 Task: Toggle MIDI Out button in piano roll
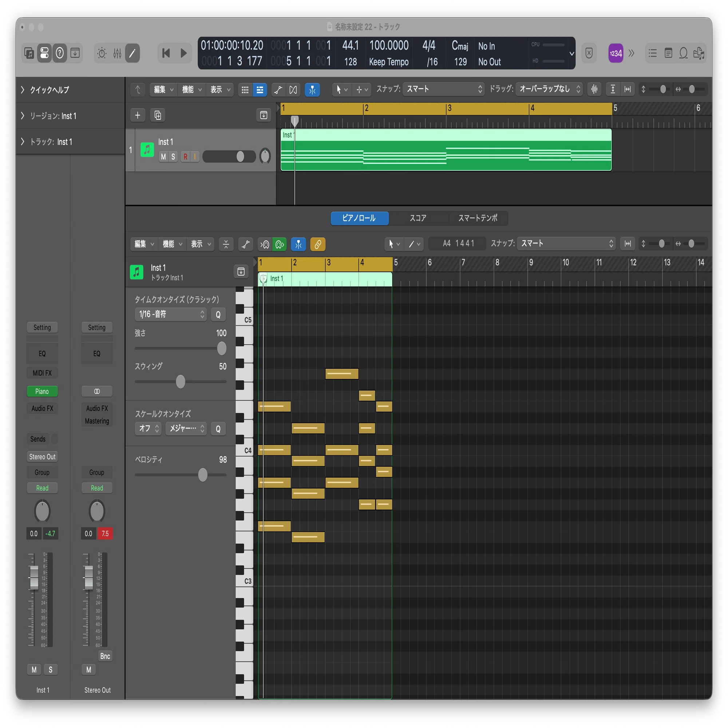click(279, 244)
